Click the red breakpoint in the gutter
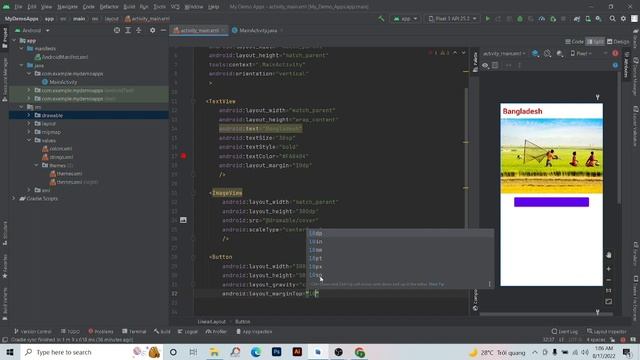640x360 pixels. click(x=184, y=156)
